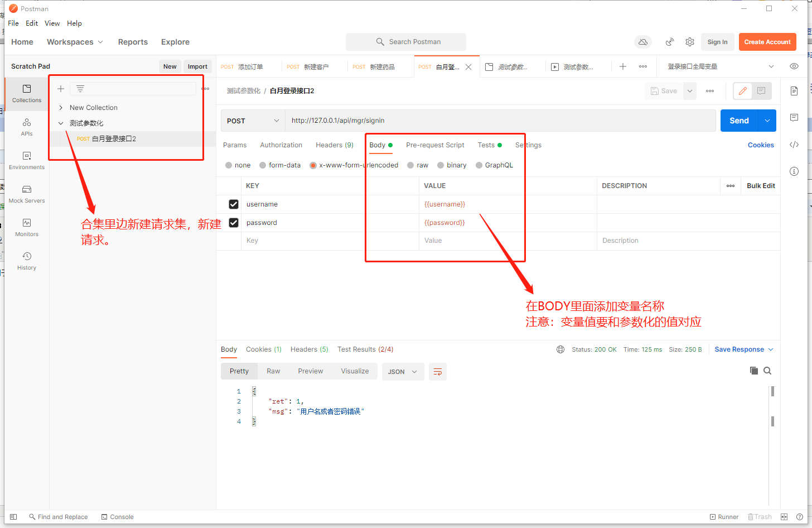The height and width of the screenshot is (528, 812).
Task: Open the code snippet icon
Action: (x=794, y=145)
